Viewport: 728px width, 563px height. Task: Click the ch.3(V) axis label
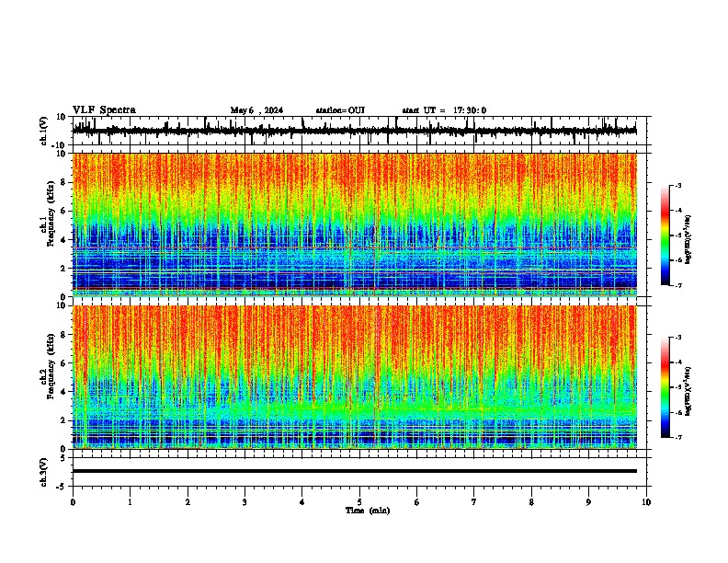[x=44, y=472]
